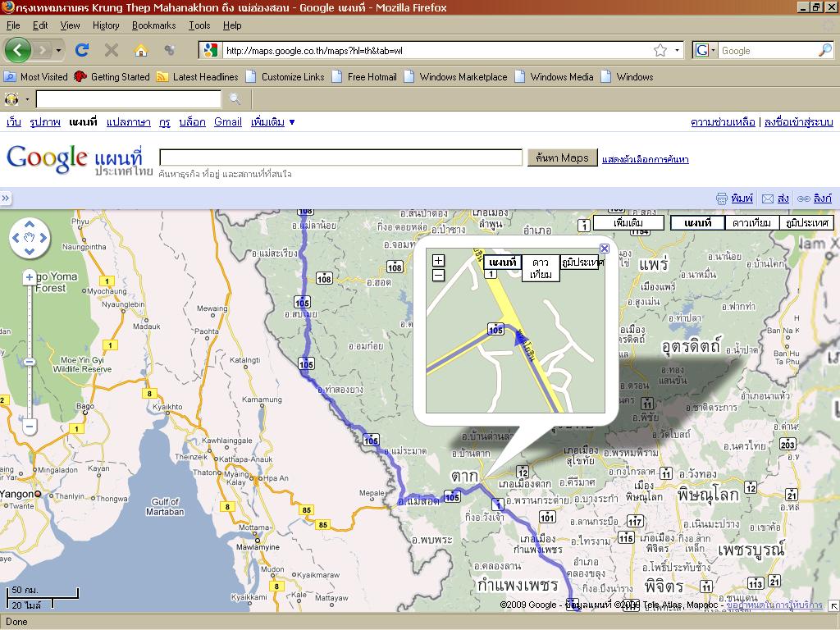Bookmark this page with the star icon

(660, 50)
